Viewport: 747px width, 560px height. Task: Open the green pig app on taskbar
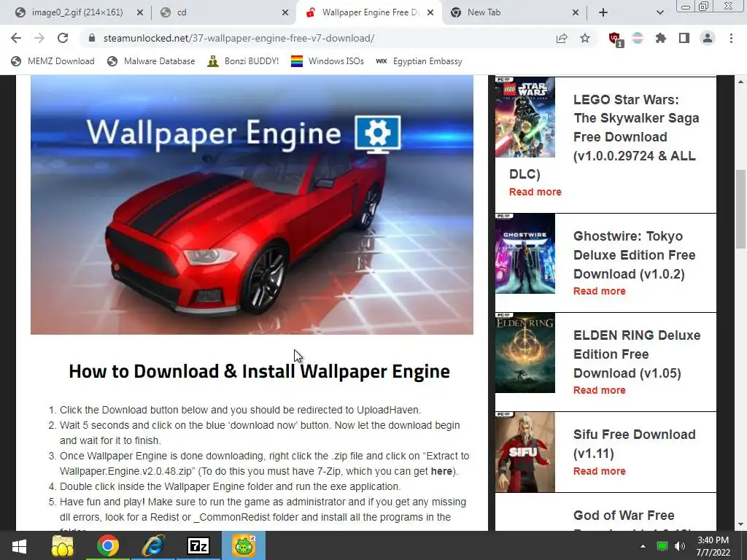point(244,545)
